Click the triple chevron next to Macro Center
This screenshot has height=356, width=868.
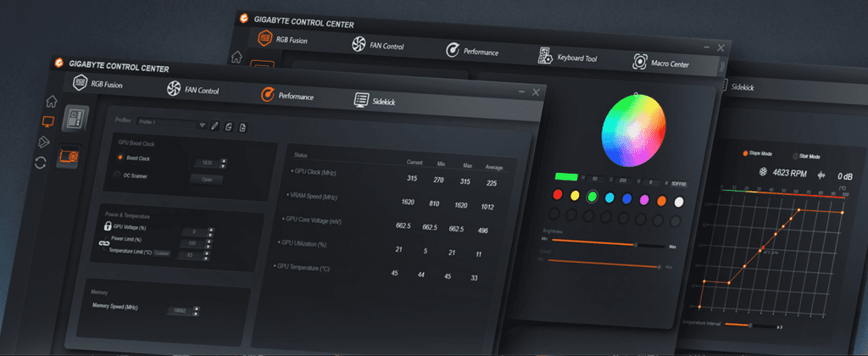tap(722, 68)
